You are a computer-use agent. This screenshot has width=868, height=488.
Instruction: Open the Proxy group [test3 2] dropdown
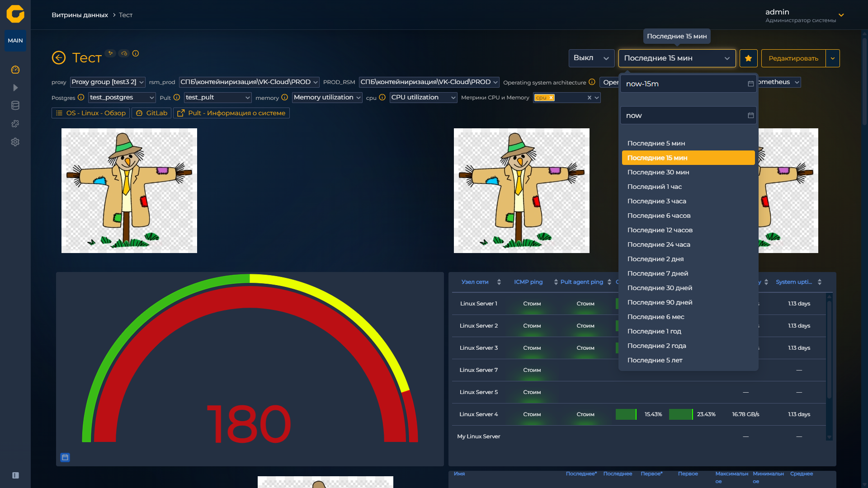108,82
